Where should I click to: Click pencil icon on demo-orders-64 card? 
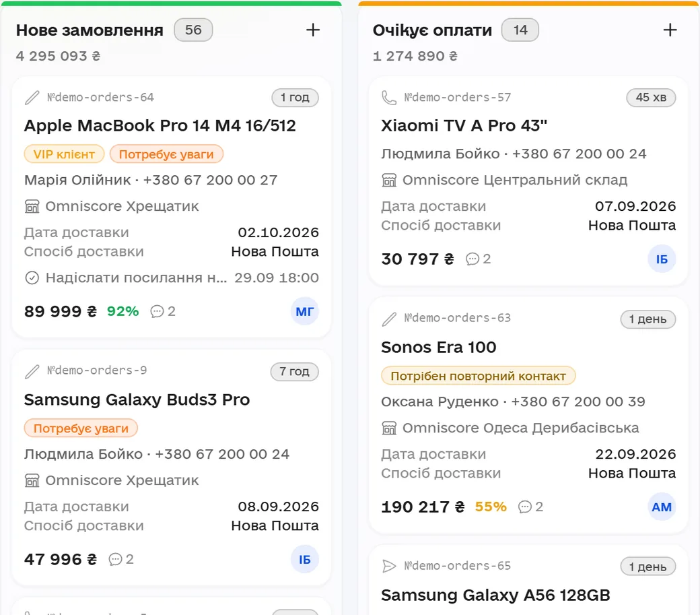coord(32,98)
